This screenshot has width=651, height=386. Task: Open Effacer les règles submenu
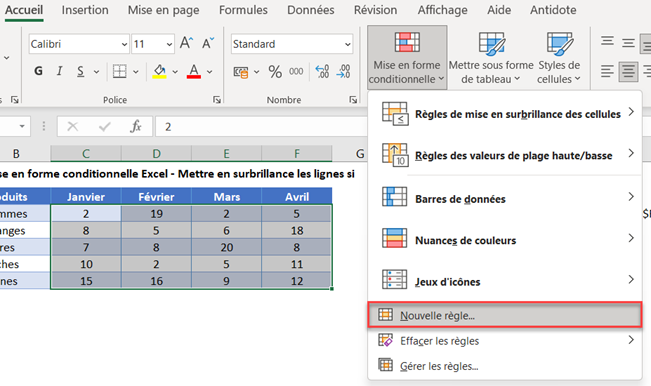505,341
